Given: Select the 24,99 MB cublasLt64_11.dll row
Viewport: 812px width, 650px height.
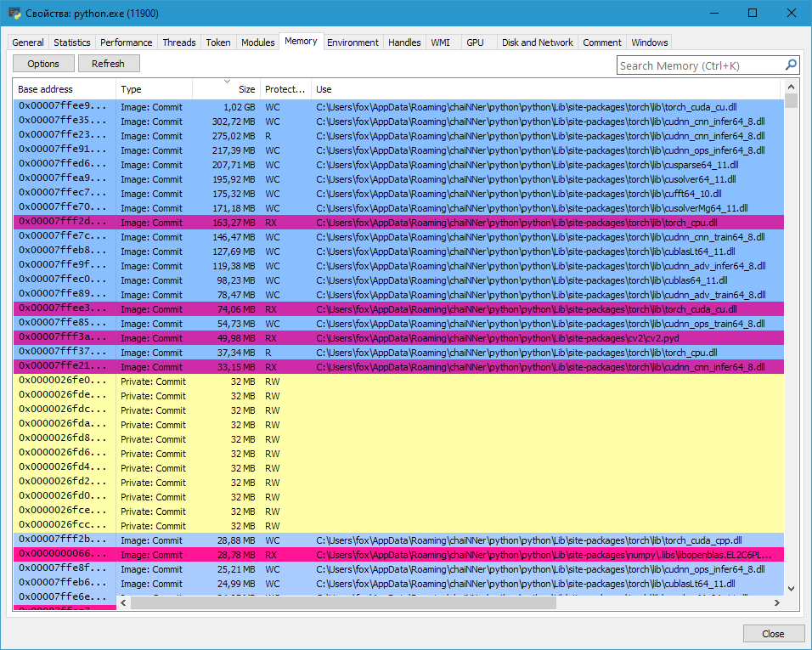Looking at the screenshot, I should [x=398, y=584].
